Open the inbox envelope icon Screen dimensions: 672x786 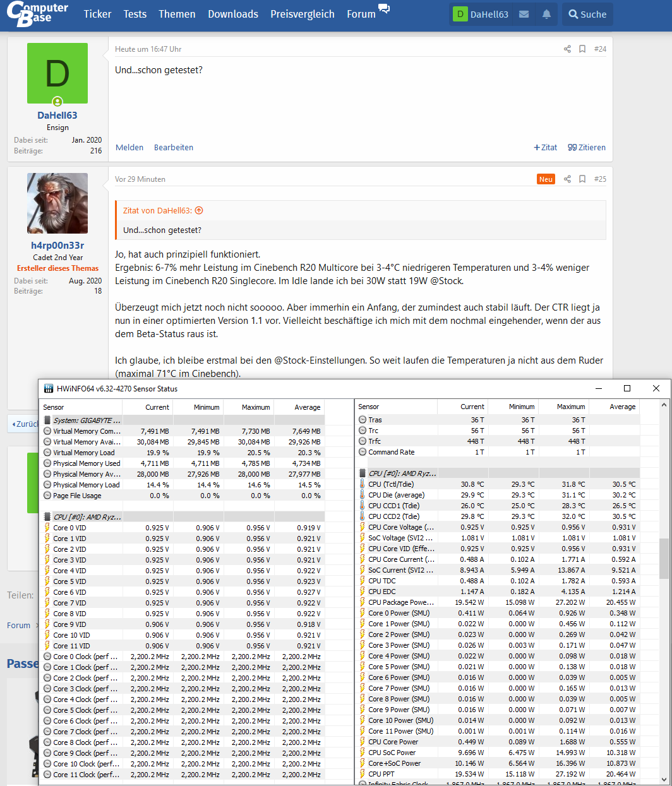pos(524,14)
